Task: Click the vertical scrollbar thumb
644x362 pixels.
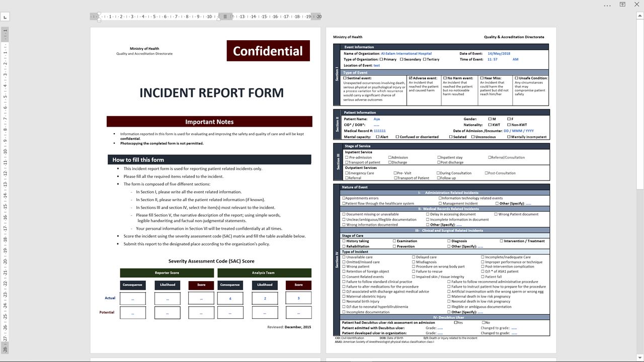Action: 640,105
